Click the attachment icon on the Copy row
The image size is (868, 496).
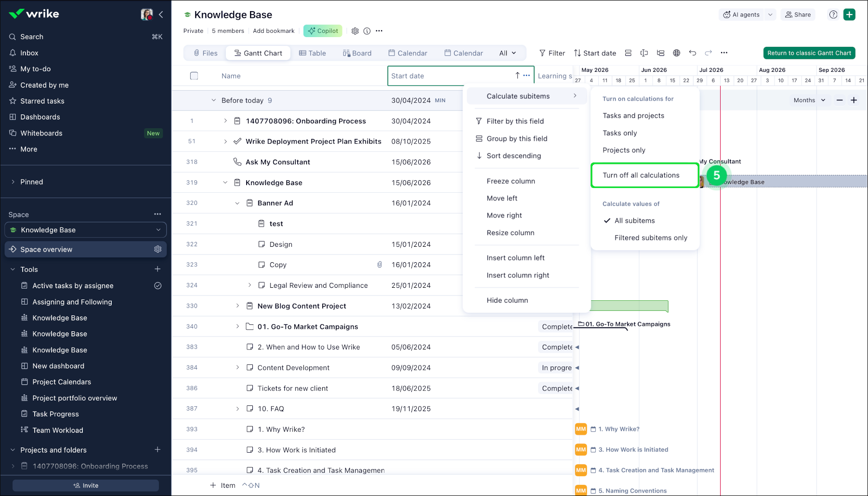coord(380,265)
